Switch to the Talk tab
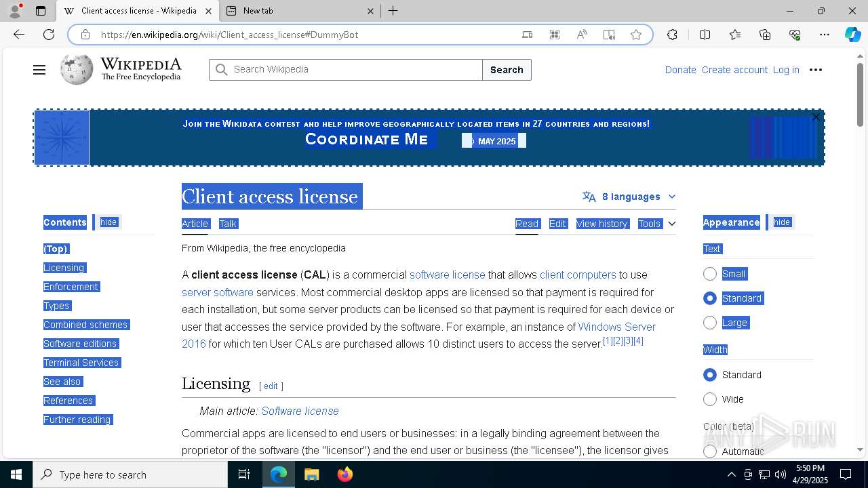 pyautogui.click(x=228, y=224)
